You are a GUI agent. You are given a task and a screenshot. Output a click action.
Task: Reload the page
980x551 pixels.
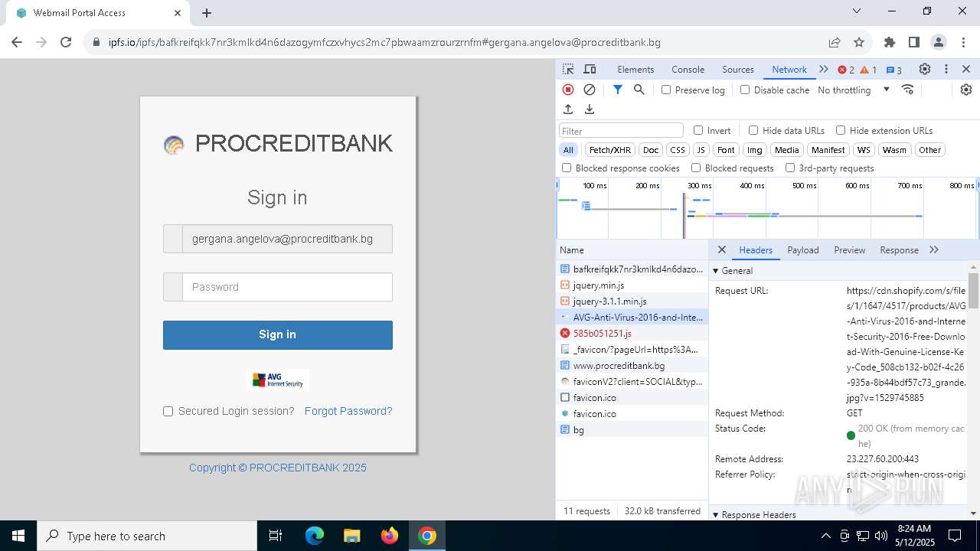pos(66,42)
